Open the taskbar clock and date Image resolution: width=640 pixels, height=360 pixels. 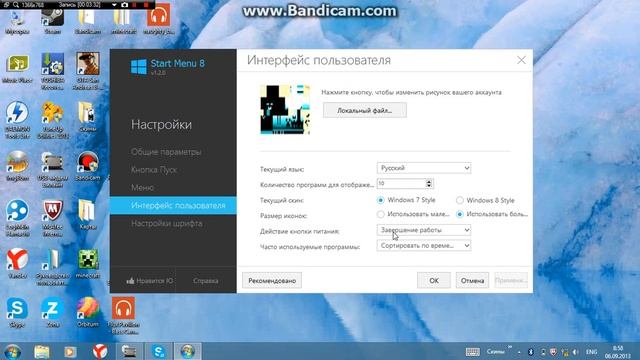[x=618, y=352]
